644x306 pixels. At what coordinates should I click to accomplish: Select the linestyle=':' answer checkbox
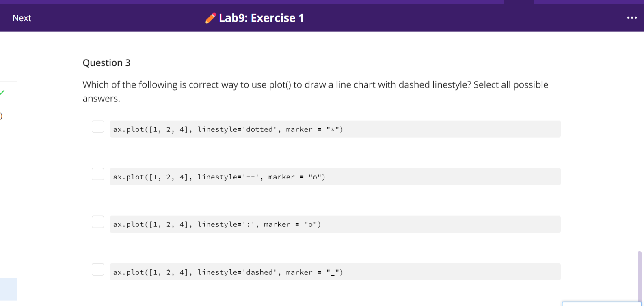click(x=98, y=222)
